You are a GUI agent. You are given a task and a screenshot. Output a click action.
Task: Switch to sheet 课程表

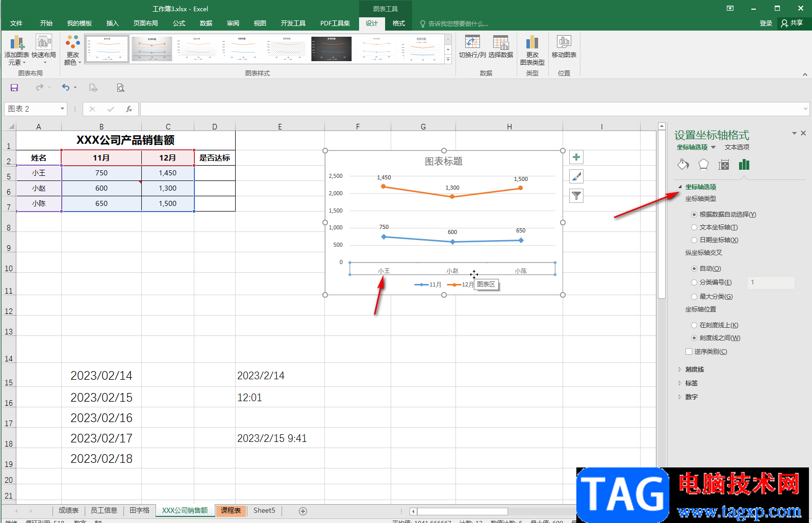coord(231,511)
